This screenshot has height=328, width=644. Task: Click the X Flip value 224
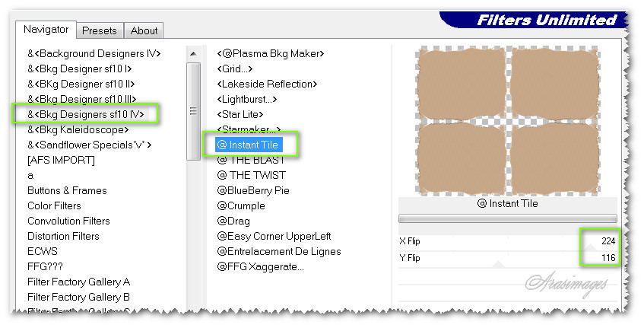pos(608,240)
